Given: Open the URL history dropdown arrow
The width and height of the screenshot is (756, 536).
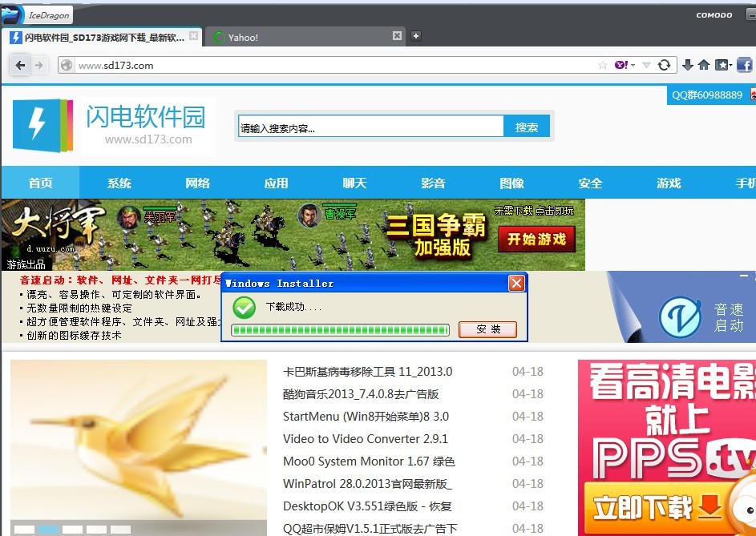Looking at the screenshot, I should pos(646,65).
